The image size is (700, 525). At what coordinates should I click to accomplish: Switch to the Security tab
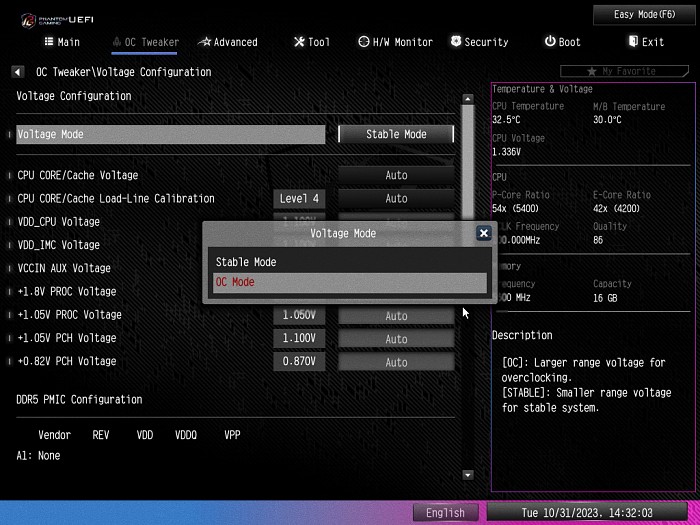(479, 42)
